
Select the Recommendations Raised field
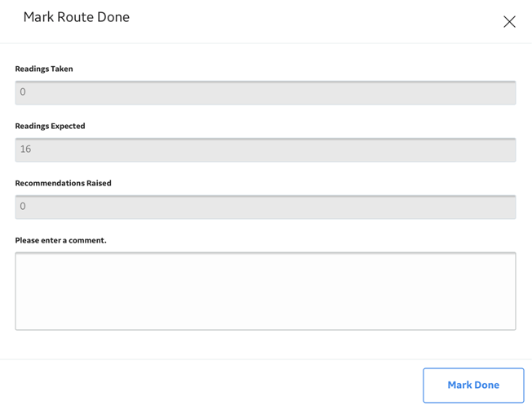point(265,207)
